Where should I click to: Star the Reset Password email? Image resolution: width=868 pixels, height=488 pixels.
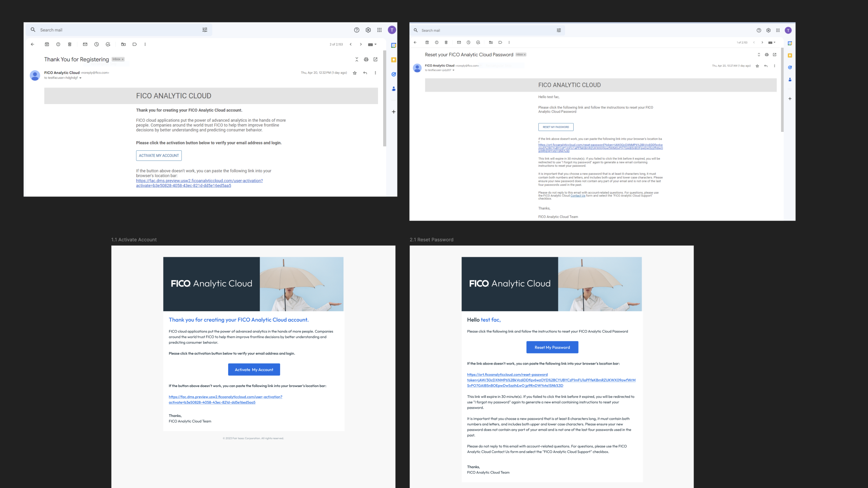tap(757, 66)
